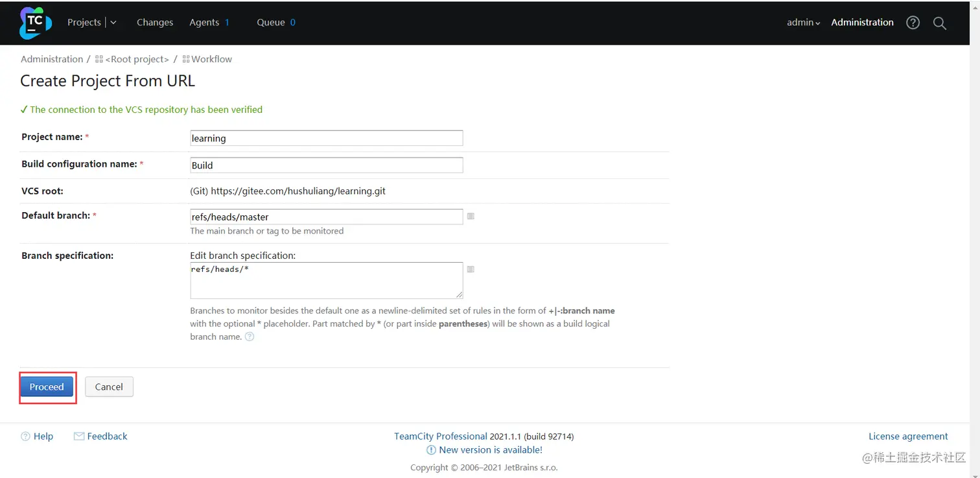Click the Root project grid icon in breadcrumb
Image resolution: width=980 pixels, height=478 pixels.
coord(99,59)
